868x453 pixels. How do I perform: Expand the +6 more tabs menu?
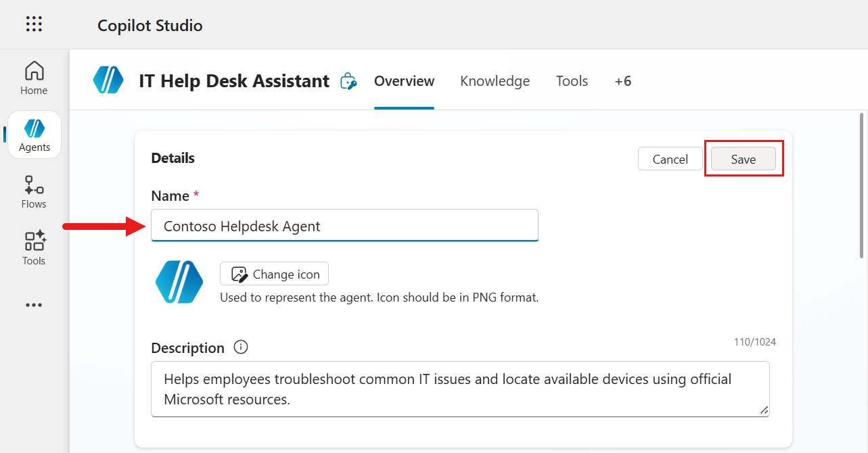622,81
